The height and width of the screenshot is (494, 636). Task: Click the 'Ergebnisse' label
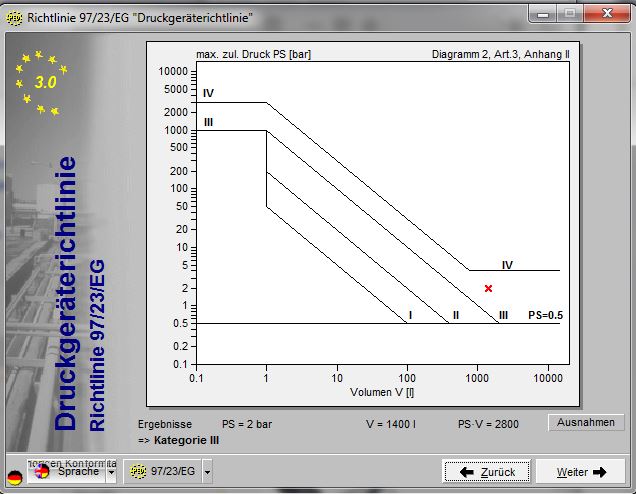(x=165, y=424)
